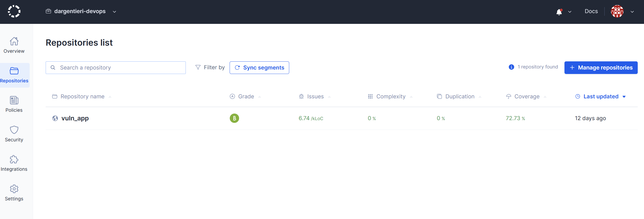Click the Codacy logo icon
Screen dimensions: 644x219
[x=14, y=12]
